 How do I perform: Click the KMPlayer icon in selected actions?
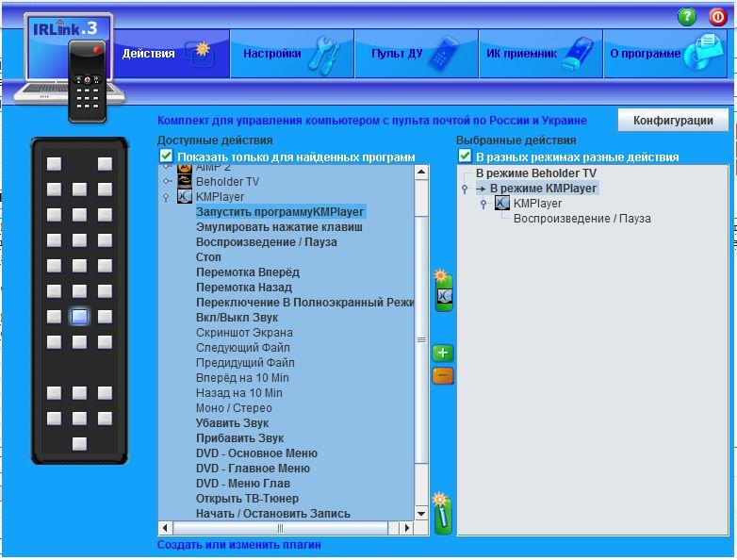[502, 203]
